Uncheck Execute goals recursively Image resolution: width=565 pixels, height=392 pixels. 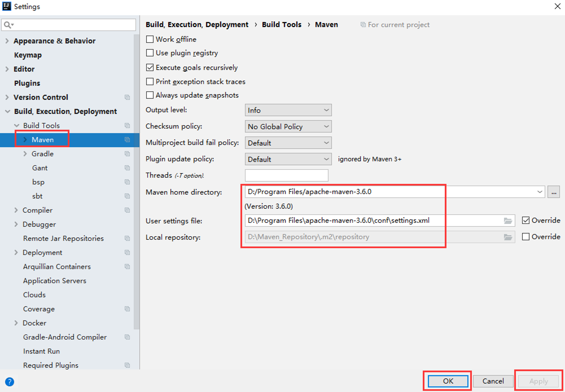pyautogui.click(x=150, y=67)
